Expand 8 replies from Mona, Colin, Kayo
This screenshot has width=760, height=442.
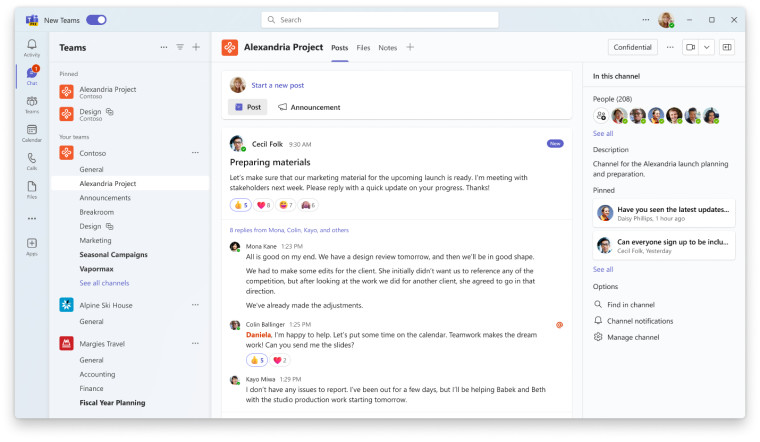coord(289,230)
